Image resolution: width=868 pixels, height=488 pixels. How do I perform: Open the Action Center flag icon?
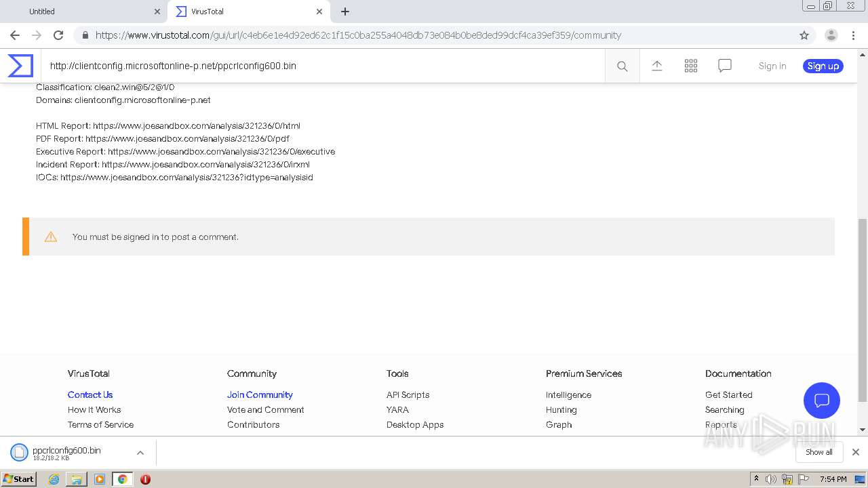[x=803, y=479]
